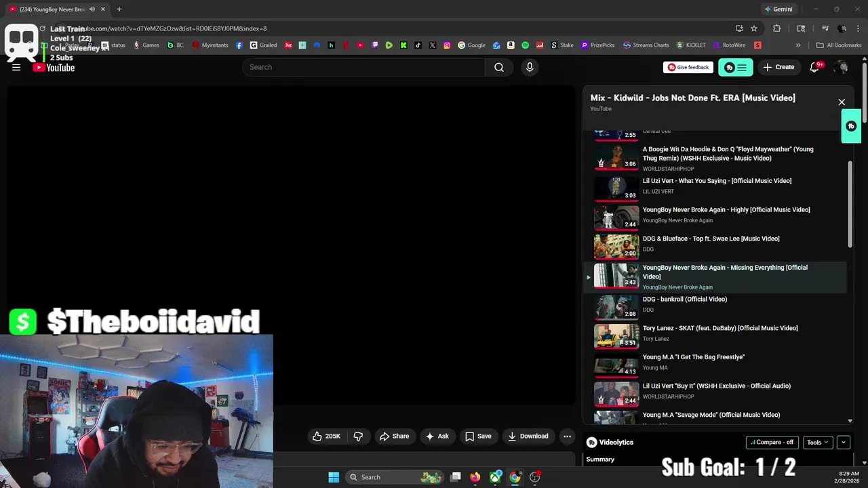Bookmark this page with star icon
Screen dimensions: 868x488
click(x=754, y=28)
